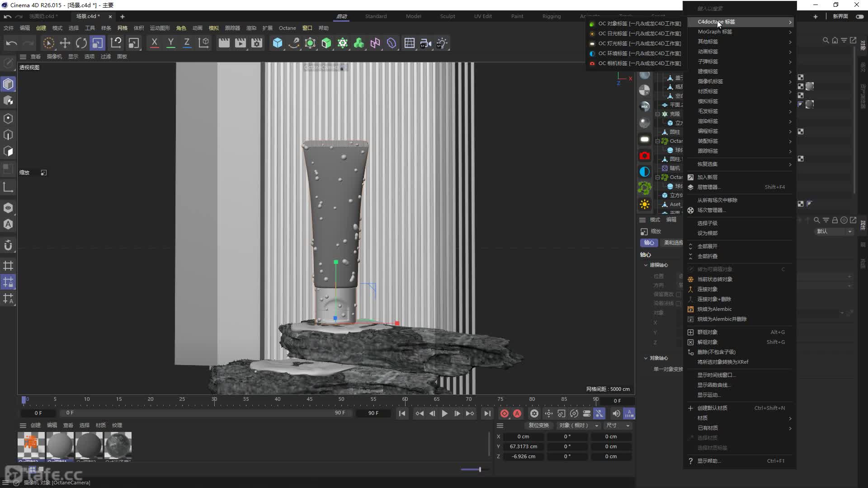
Task: Click object manager search magnifier icon
Action: [826, 40]
